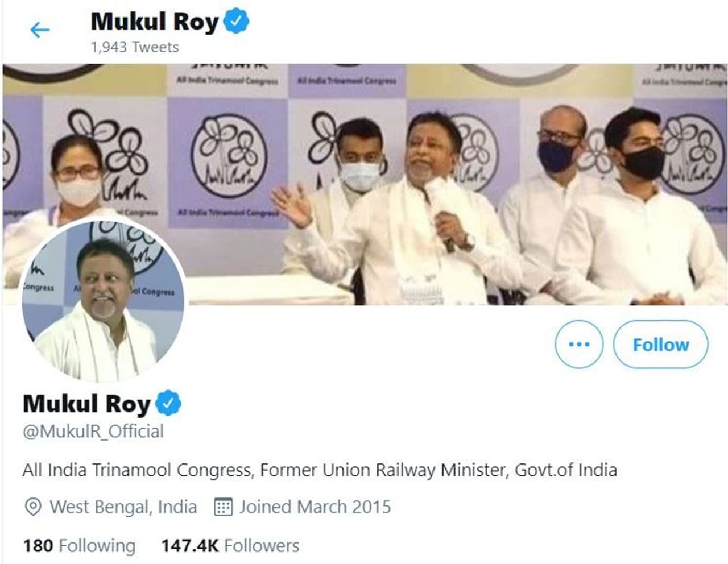Click the West Bengal, India location text
The height and width of the screenshot is (564, 728).
[x=123, y=507]
